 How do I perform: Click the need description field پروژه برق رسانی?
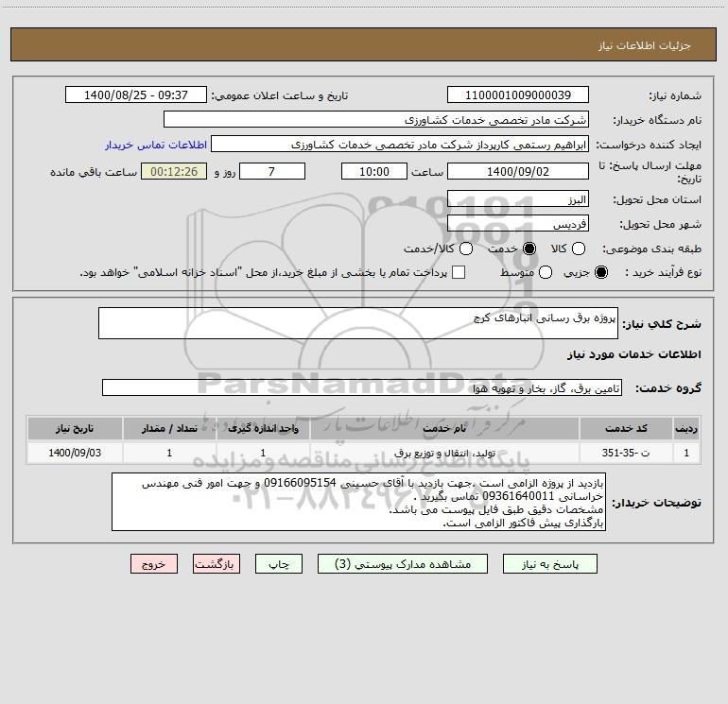(x=358, y=323)
